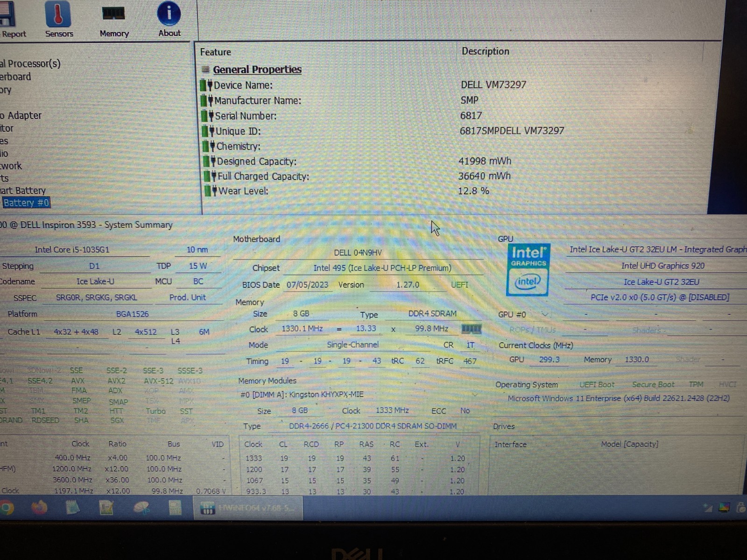Click the SGX feature flag
747x560 pixels.
[117, 420]
